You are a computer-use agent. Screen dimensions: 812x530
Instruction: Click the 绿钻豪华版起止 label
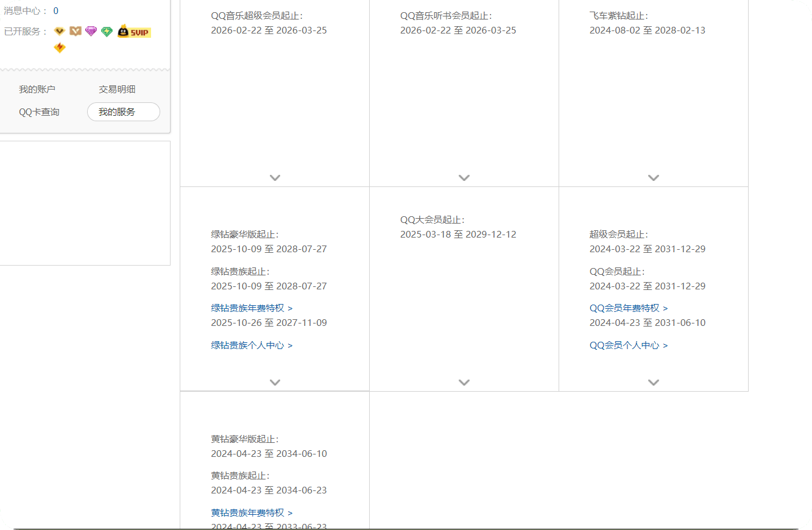pyautogui.click(x=245, y=235)
